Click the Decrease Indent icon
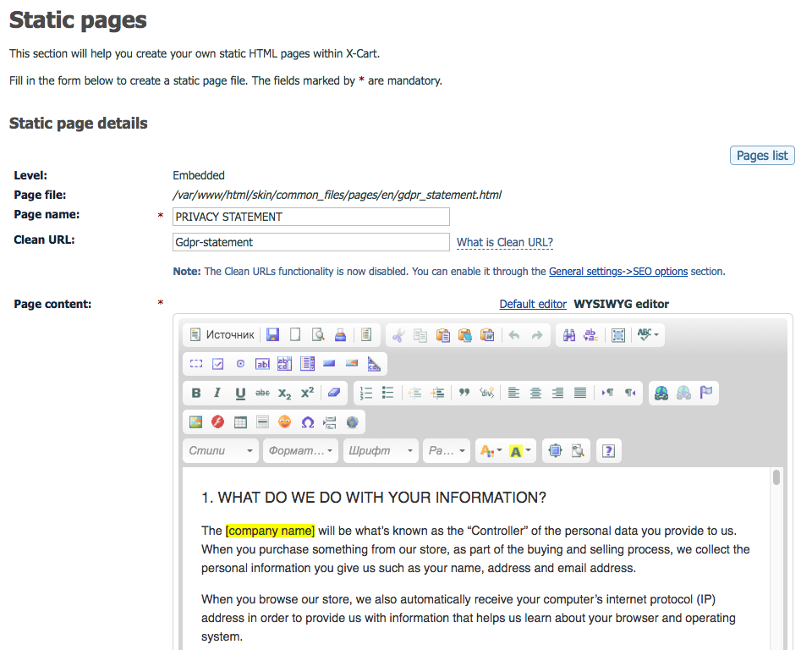This screenshot has width=812, height=650. click(414, 393)
